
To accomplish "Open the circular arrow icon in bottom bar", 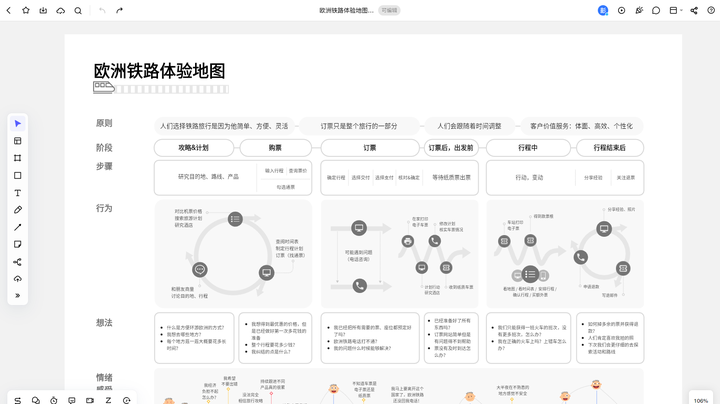I will (126, 400).
